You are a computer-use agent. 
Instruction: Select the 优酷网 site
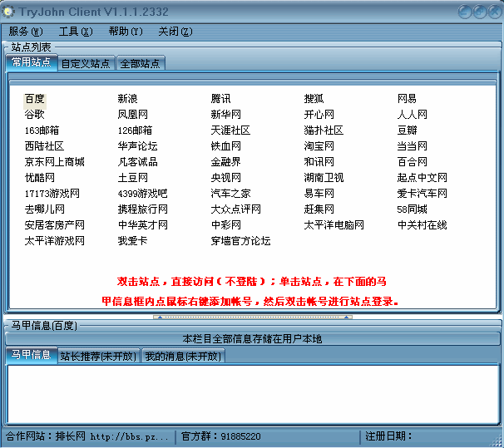pos(40,178)
